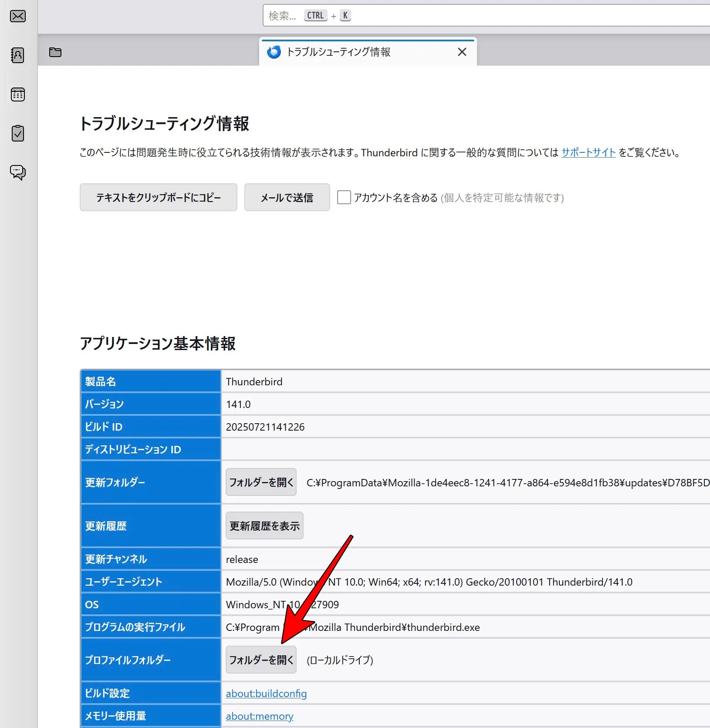
Task: Click build ID 20250721141226
Action: [265, 427]
